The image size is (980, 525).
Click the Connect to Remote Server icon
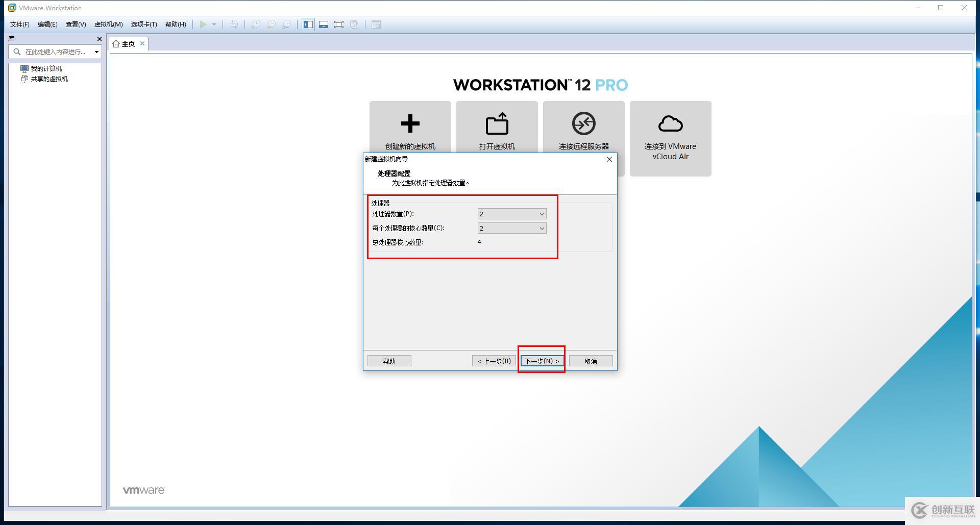coord(583,123)
